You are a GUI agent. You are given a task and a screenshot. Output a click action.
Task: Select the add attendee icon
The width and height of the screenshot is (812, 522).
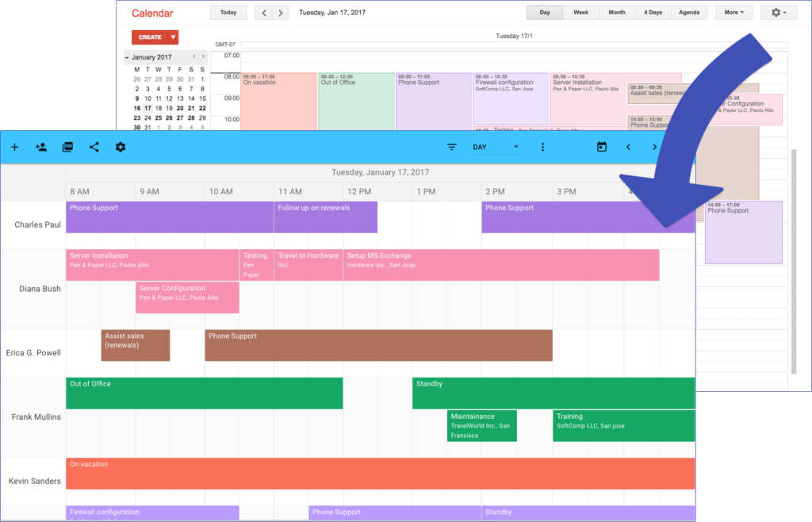point(41,147)
